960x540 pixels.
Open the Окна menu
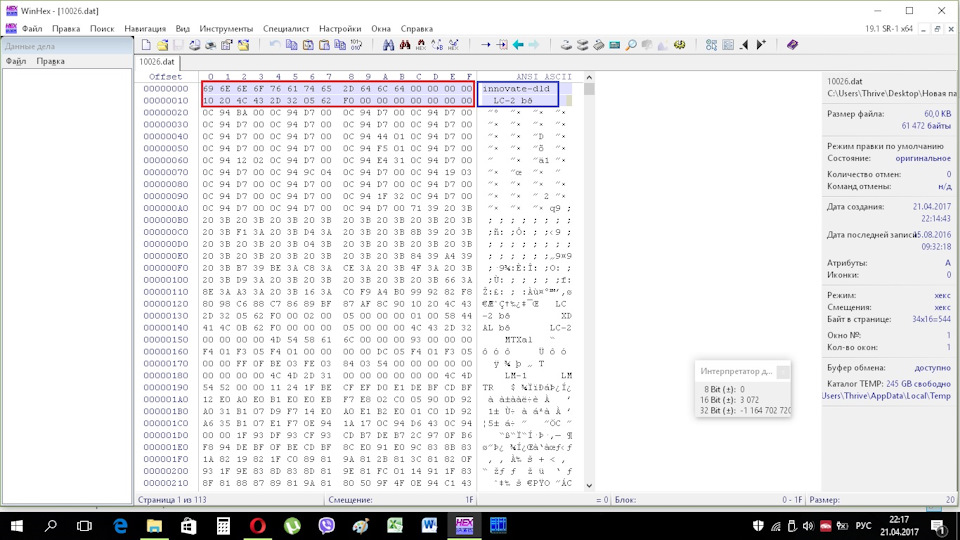coord(381,29)
